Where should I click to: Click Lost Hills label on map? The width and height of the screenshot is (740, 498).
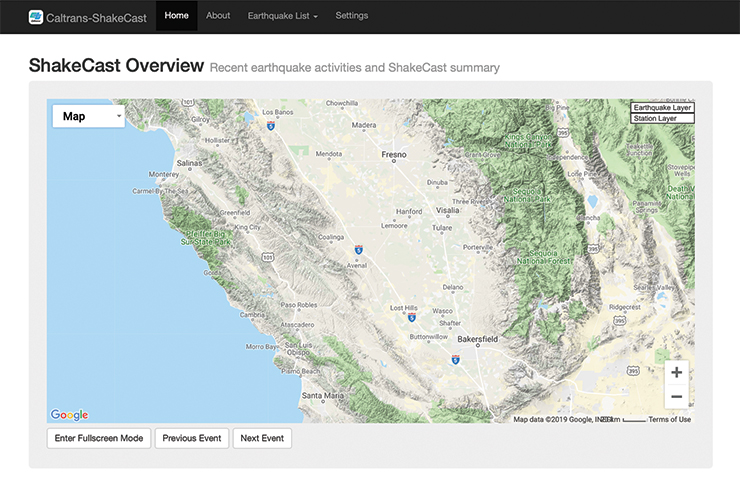point(404,308)
